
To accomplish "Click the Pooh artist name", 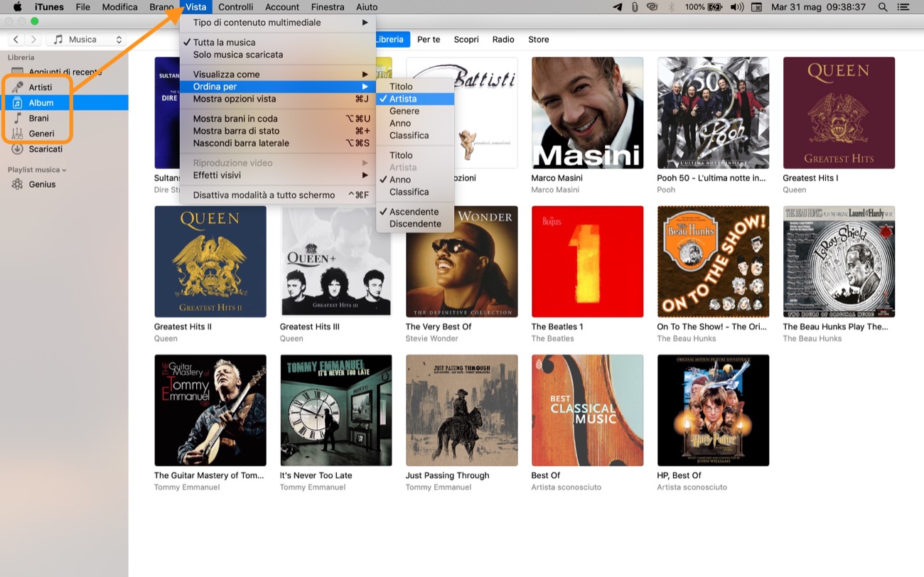I will (667, 190).
